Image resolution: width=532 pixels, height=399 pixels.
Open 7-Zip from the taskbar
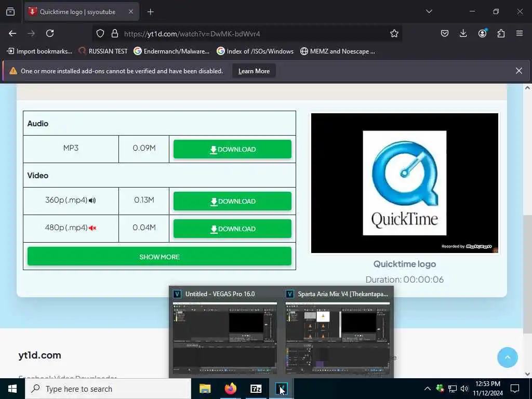coord(256,389)
